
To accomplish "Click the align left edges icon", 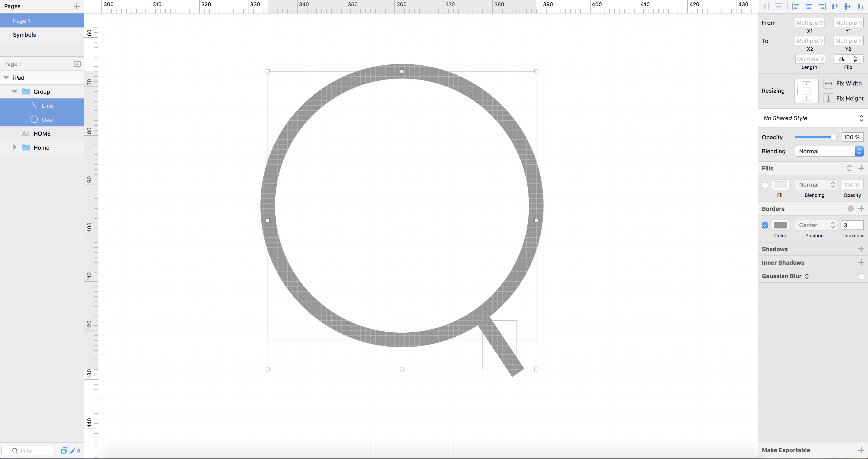I will click(x=796, y=6).
